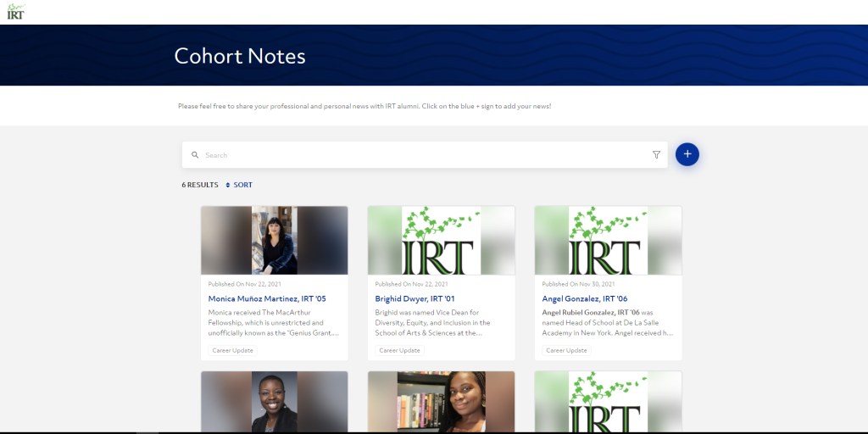This screenshot has height=434, width=868.
Task: Click the blue plus add news button
Action: 687,154
